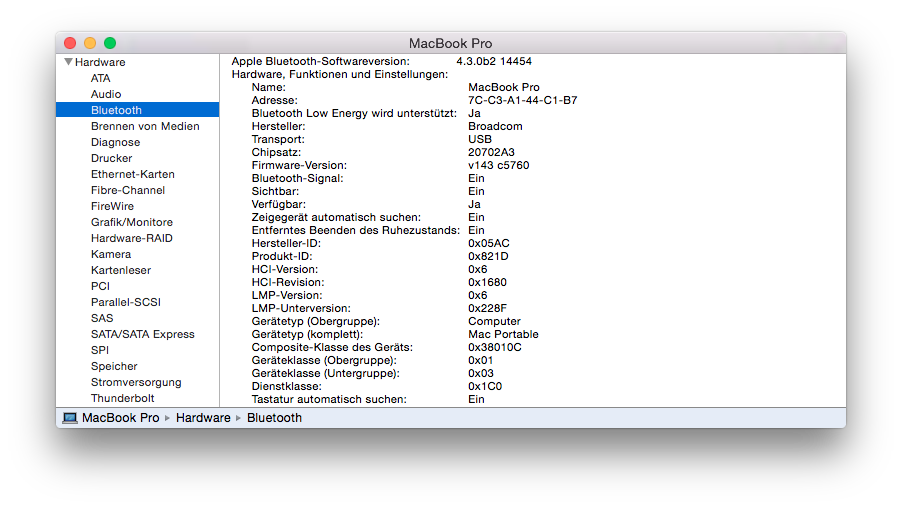The width and height of the screenshot is (902, 508).
Task: Click Hersteller-ID value 0x05AC
Action: (x=488, y=243)
